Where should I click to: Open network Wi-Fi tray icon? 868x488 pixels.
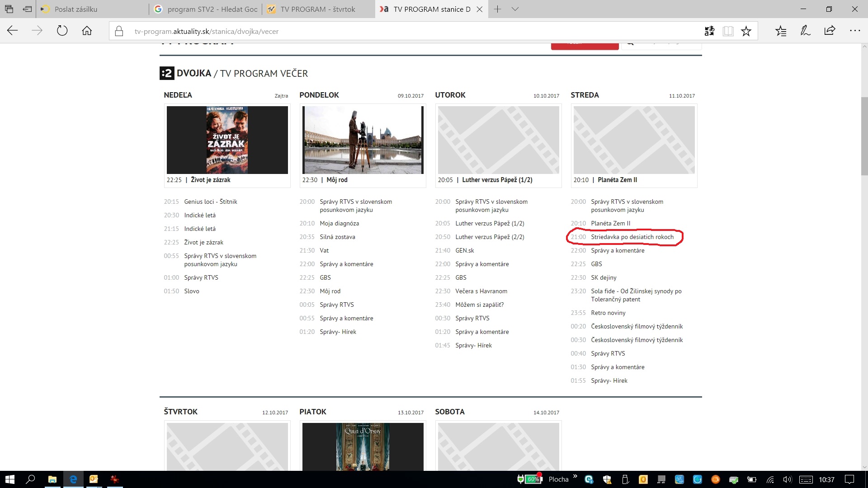(x=770, y=479)
